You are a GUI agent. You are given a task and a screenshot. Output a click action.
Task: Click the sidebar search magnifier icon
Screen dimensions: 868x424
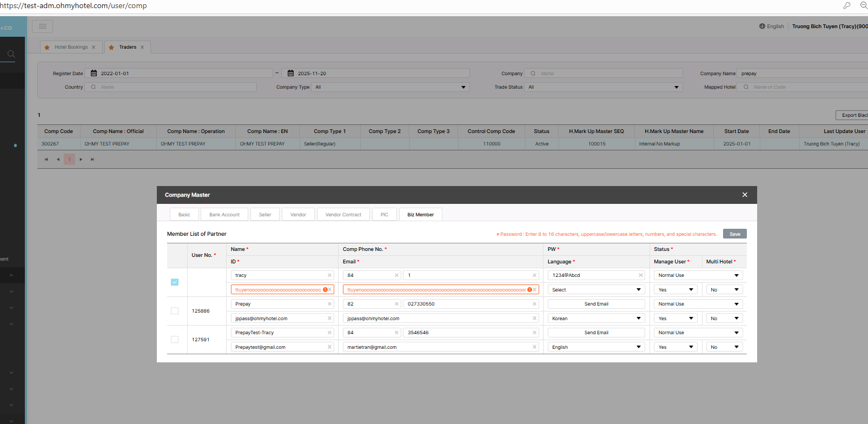[11, 54]
